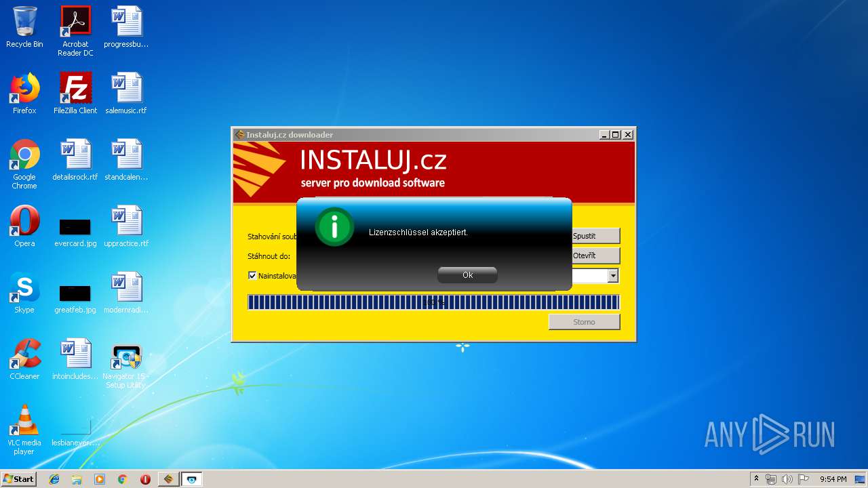The image size is (868, 488).
Task: Select the lesbianever... file icon
Action: pyautogui.click(x=75, y=432)
